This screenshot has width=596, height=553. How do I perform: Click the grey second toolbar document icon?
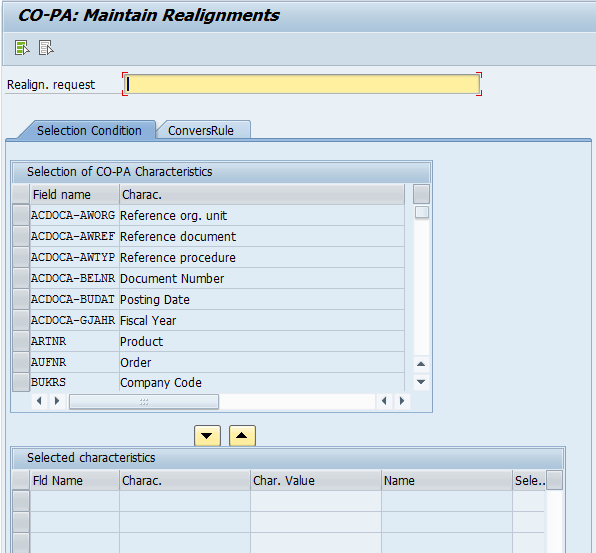coord(46,48)
